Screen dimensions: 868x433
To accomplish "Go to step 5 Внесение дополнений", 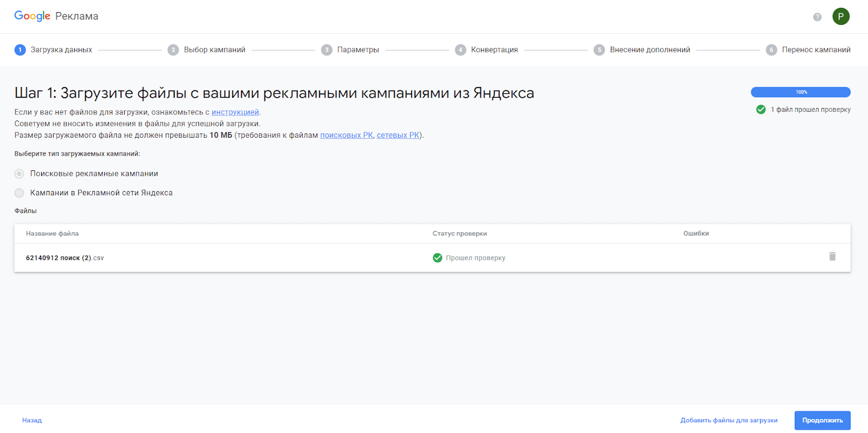I will coord(642,50).
